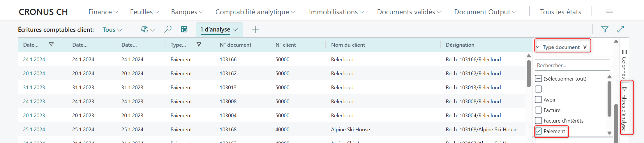Click funnel icon on Type column header
This screenshot has height=143, width=644.
[199, 45]
